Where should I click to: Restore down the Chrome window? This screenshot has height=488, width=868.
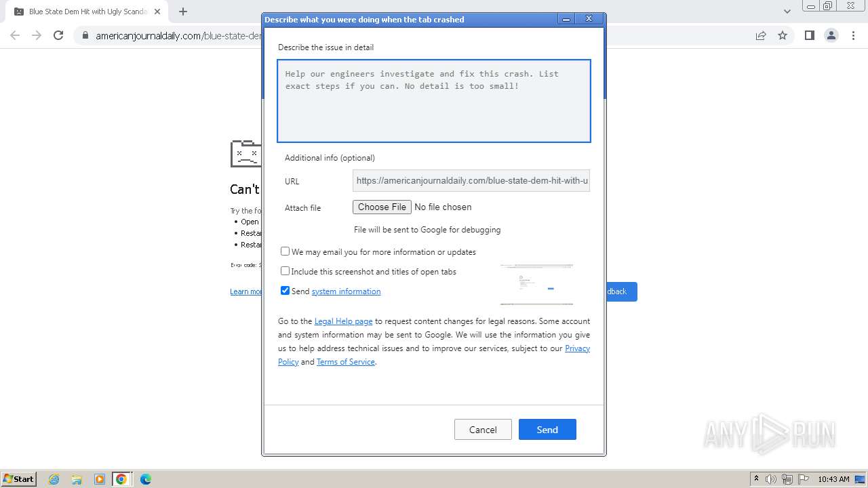pyautogui.click(x=828, y=6)
